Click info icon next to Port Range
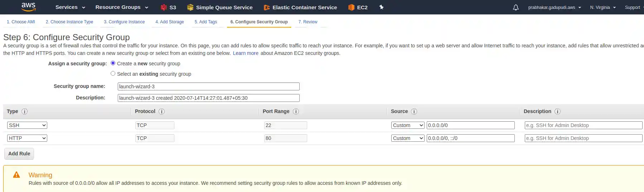This screenshot has height=192, width=644. coord(296,111)
